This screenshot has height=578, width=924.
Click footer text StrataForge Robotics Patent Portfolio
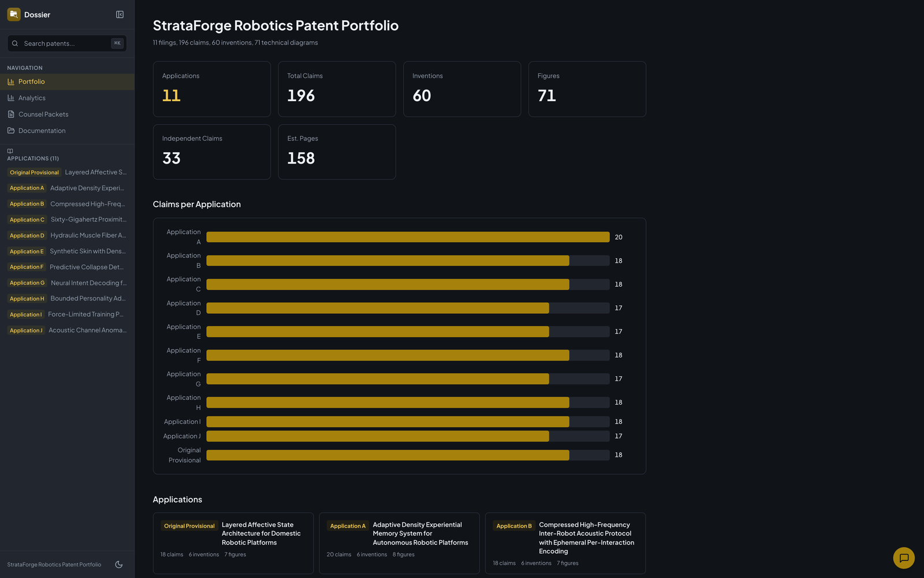[54, 565]
